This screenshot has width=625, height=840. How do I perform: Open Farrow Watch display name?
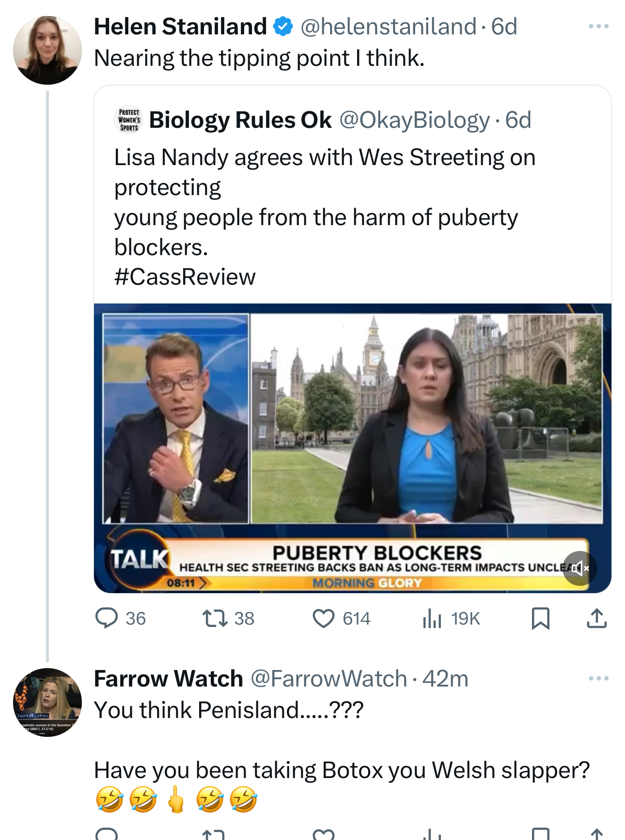tap(168, 679)
